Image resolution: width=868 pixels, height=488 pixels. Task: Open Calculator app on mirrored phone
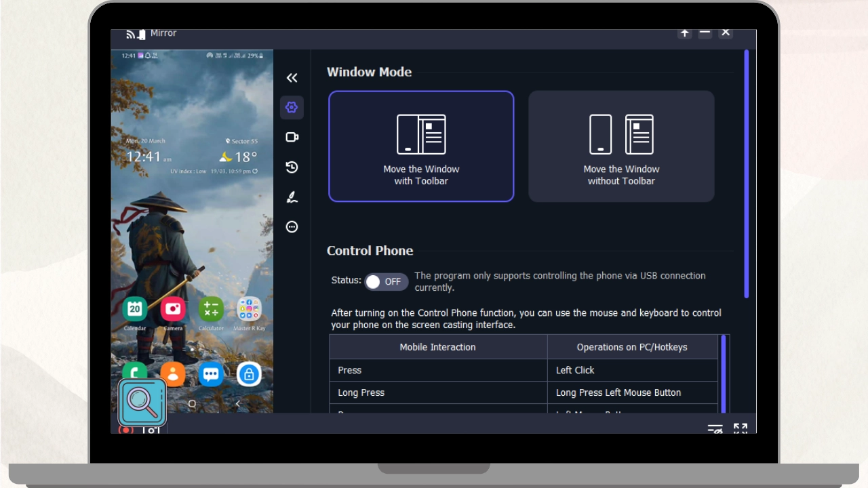pyautogui.click(x=211, y=310)
